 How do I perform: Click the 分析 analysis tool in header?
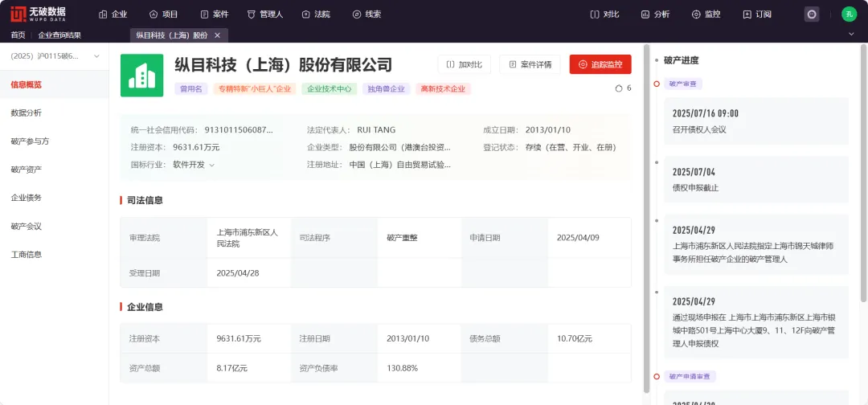(656, 14)
